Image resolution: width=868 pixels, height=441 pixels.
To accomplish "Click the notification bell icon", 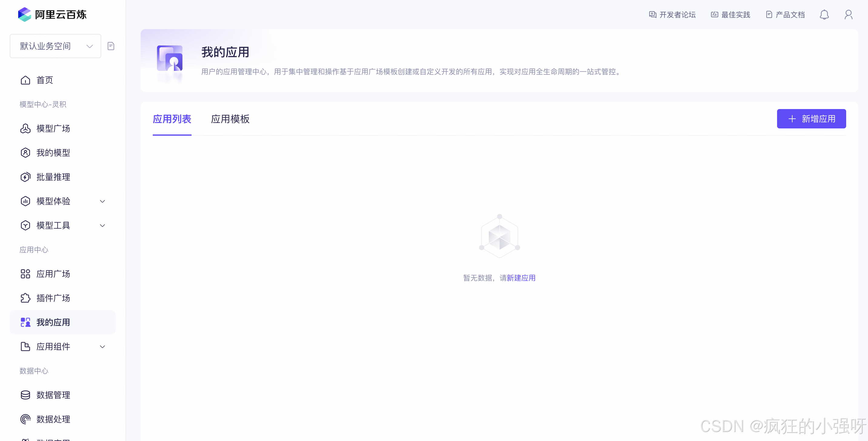I will (824, 15).
